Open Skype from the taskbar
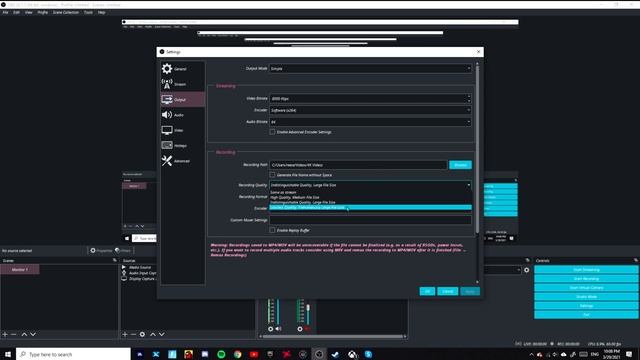 (x=368, y=354)
